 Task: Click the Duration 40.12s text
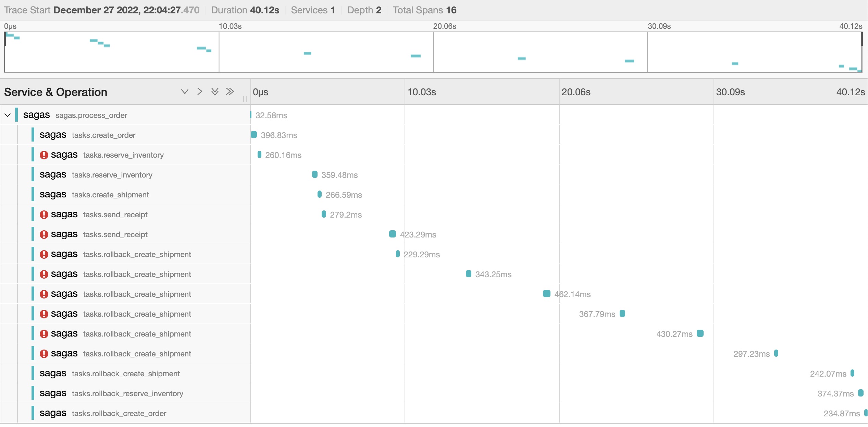[x=245, y=10]
